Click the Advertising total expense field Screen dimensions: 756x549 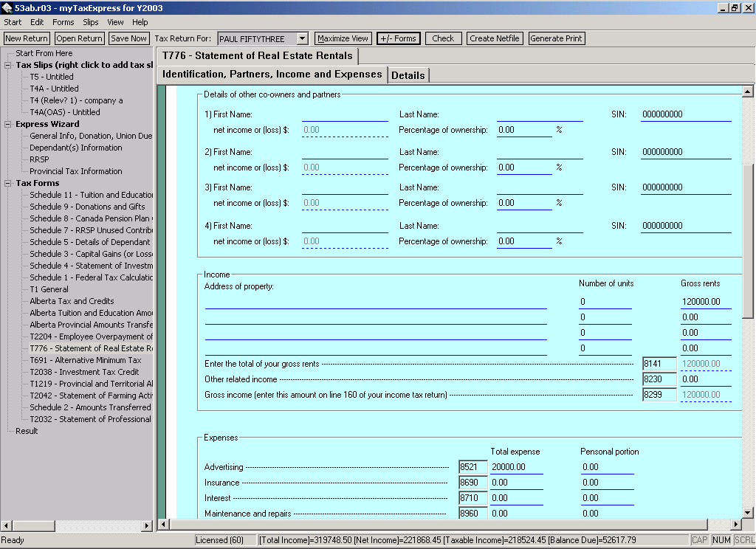pyautogui.click(x=516, y=467)
